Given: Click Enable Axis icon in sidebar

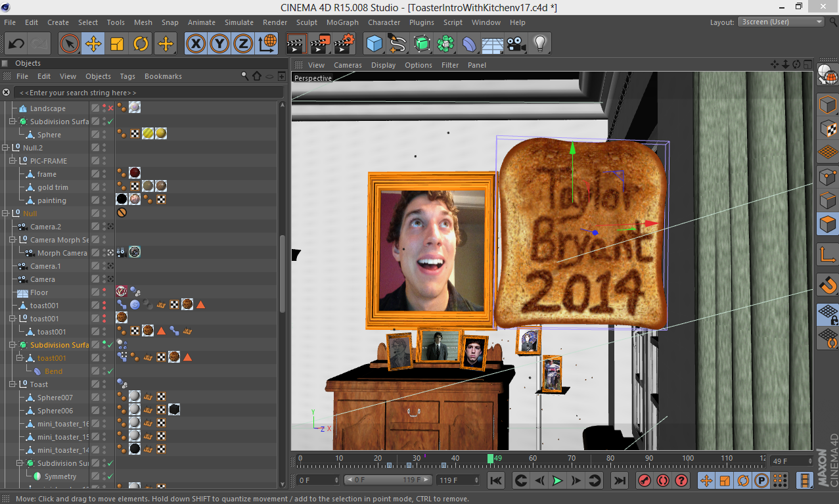Looking at the screenshot, I should (x=827, y=253).
